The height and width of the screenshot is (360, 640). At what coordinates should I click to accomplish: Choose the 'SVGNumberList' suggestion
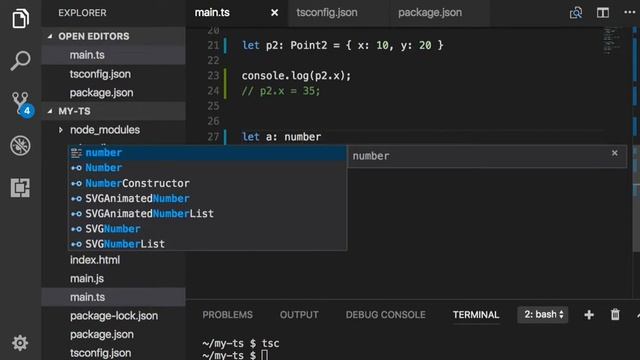coord(207,244)
